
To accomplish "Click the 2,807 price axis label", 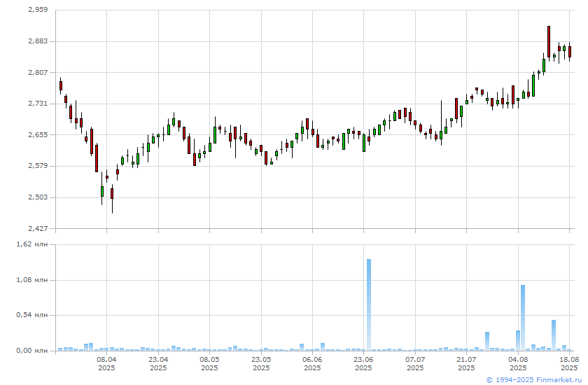I will (x=38, y=72).
